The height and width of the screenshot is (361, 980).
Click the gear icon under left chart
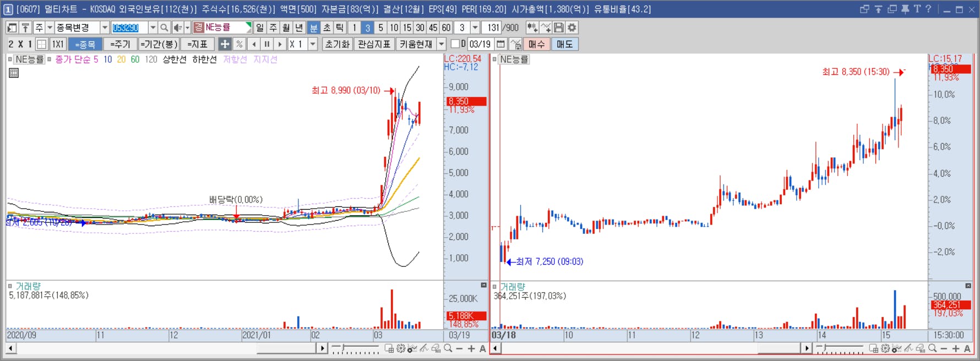click(x=401, y=348)
